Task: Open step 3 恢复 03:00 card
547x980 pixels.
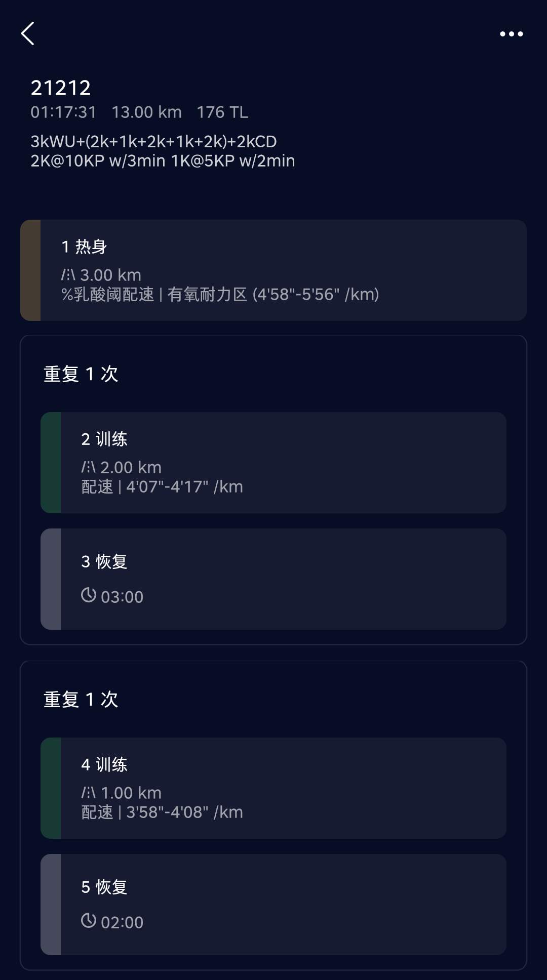Action: tap(284, 579)
